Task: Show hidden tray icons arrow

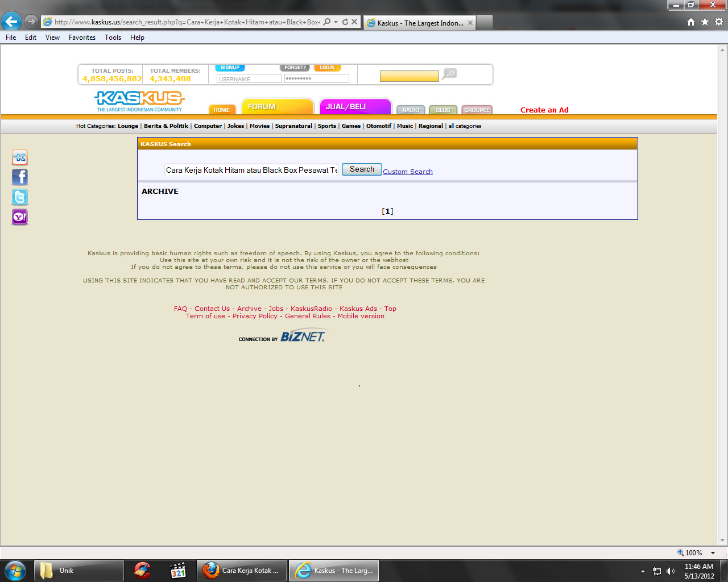Action: 643,571
